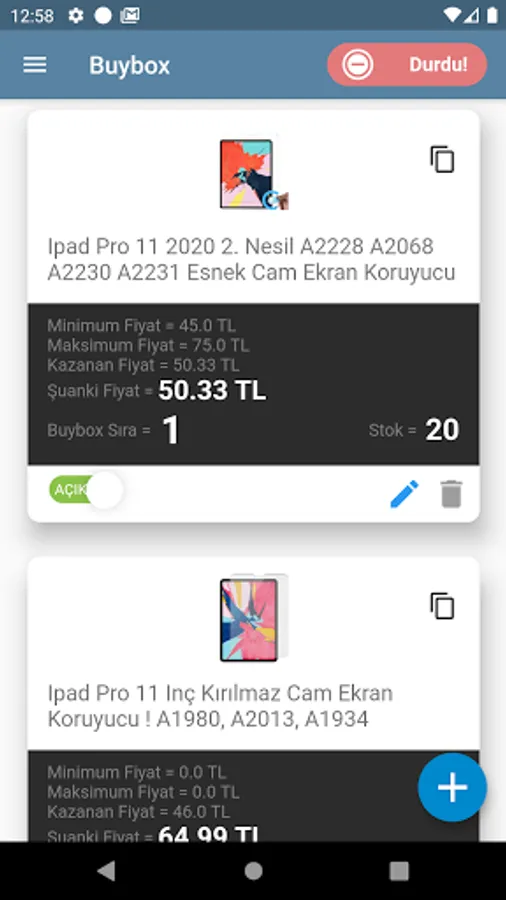Open settings gear in status bar

pyautogui.click(x=76, y=15)
